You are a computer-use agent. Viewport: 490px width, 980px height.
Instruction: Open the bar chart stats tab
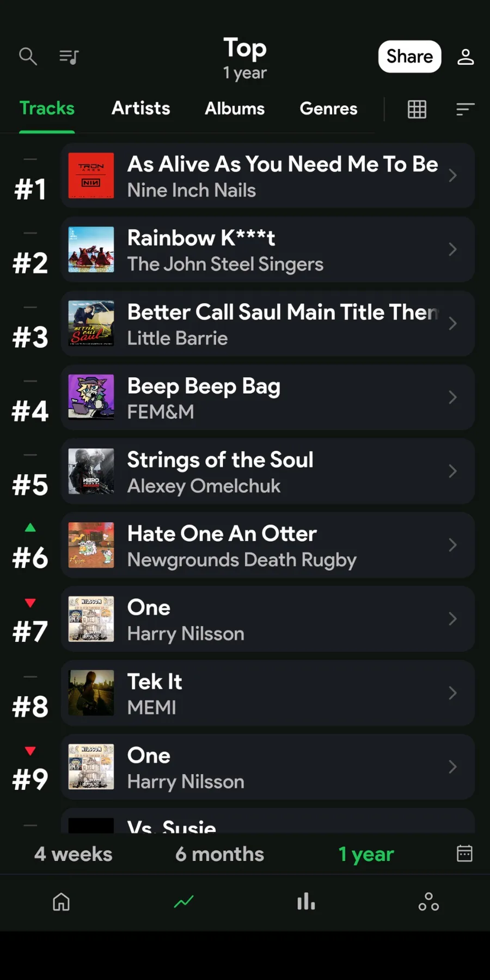(306, 902)
